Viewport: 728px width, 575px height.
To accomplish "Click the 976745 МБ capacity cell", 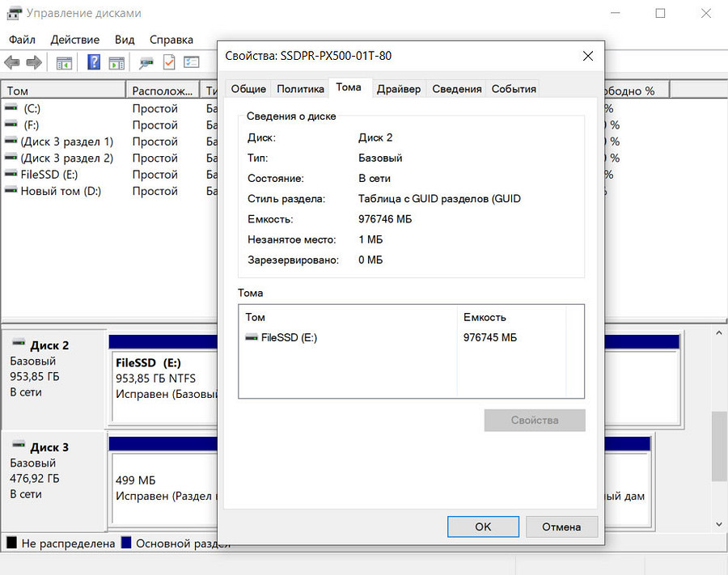I will pyautogui.click(x=490, y=337).
